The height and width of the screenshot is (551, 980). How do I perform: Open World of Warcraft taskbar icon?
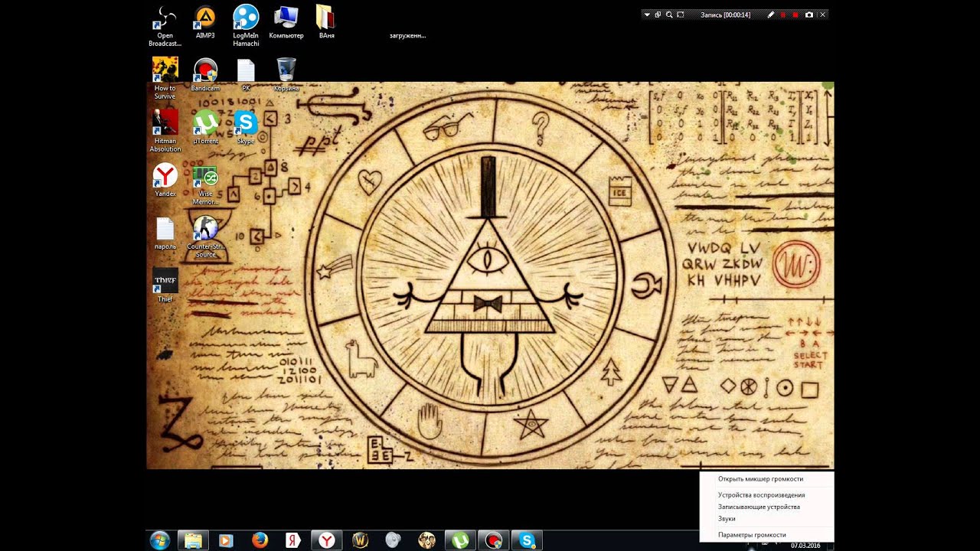(x=360, y=540)
